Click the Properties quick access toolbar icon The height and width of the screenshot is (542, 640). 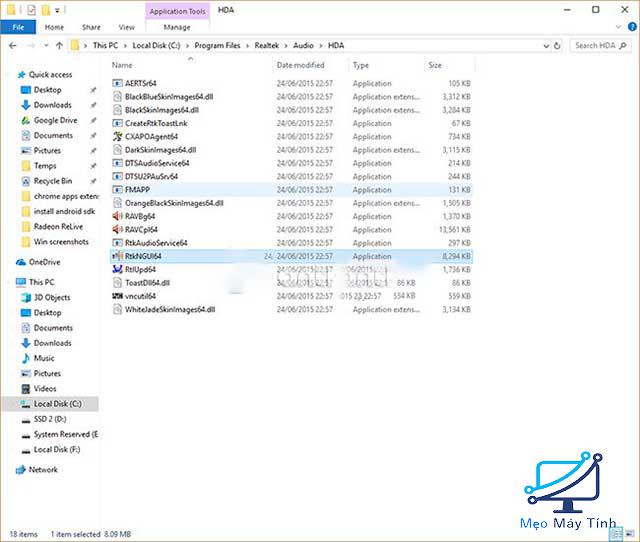tap(31, 10)
